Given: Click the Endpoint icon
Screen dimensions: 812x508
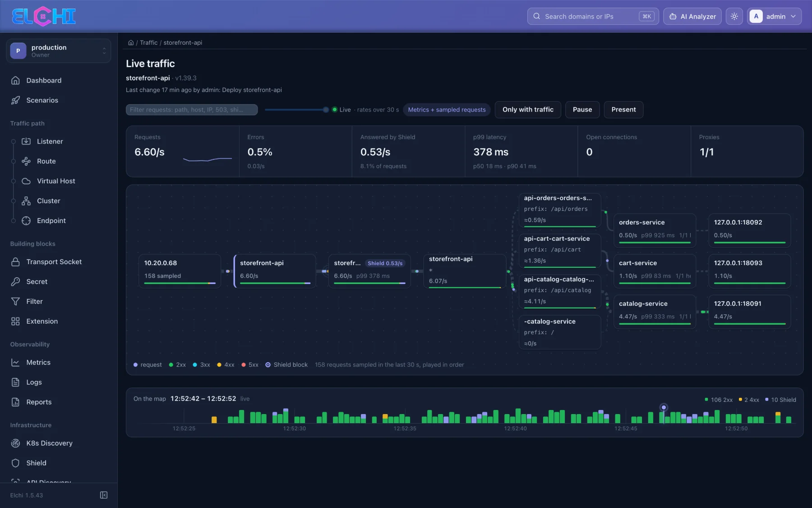Looking at the screenshot, I should pos(26,221).
